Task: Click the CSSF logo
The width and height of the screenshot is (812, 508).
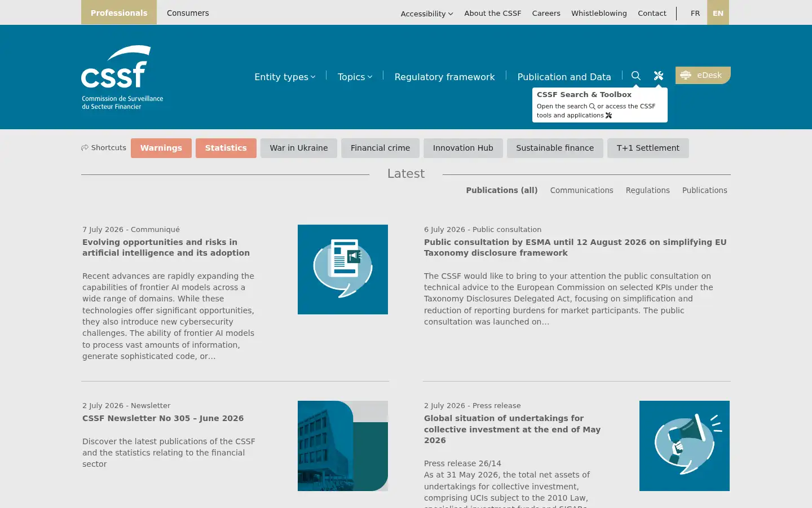Action: coord(122,77)
